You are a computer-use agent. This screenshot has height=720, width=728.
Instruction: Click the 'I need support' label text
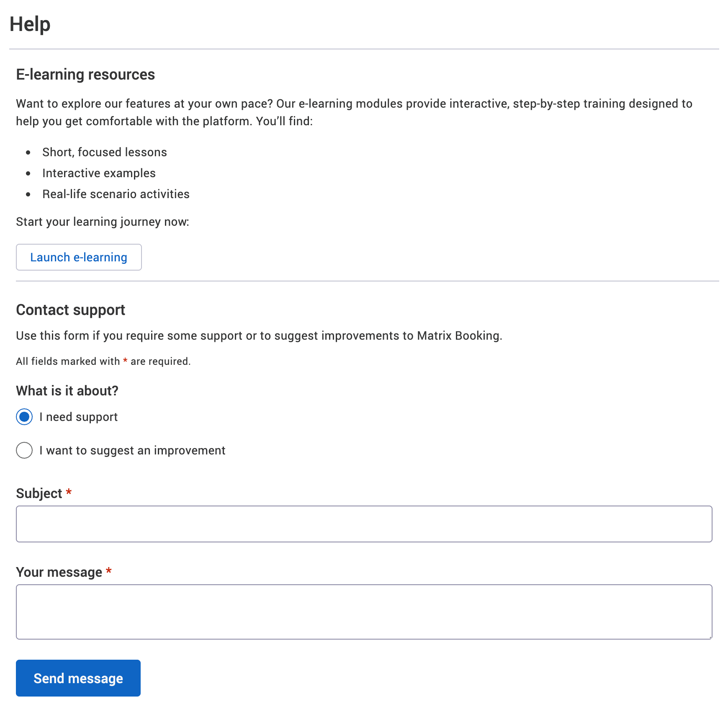tap(78, 417)
